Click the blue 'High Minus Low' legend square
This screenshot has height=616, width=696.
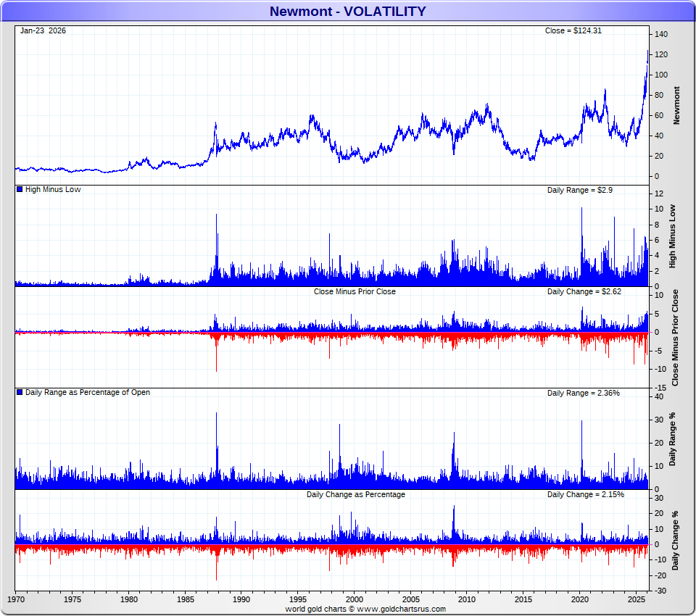tap(20, 189)
